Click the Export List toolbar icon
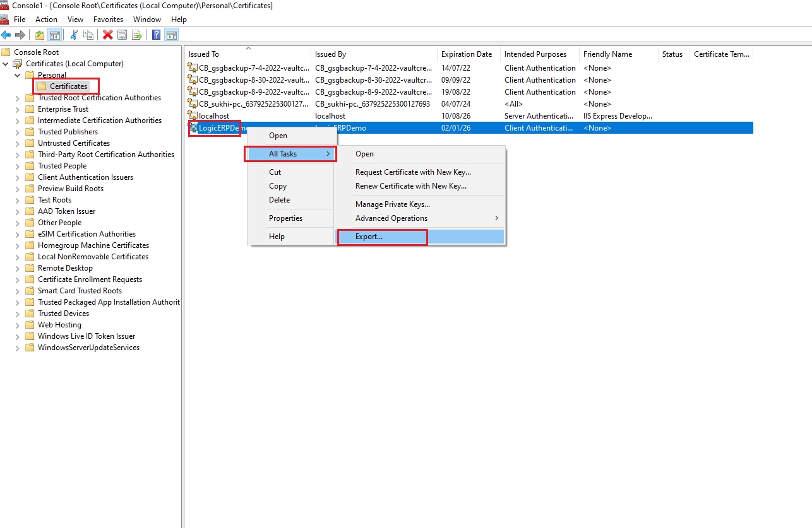This screenshot has width=812, height=528. click(136, 35)
